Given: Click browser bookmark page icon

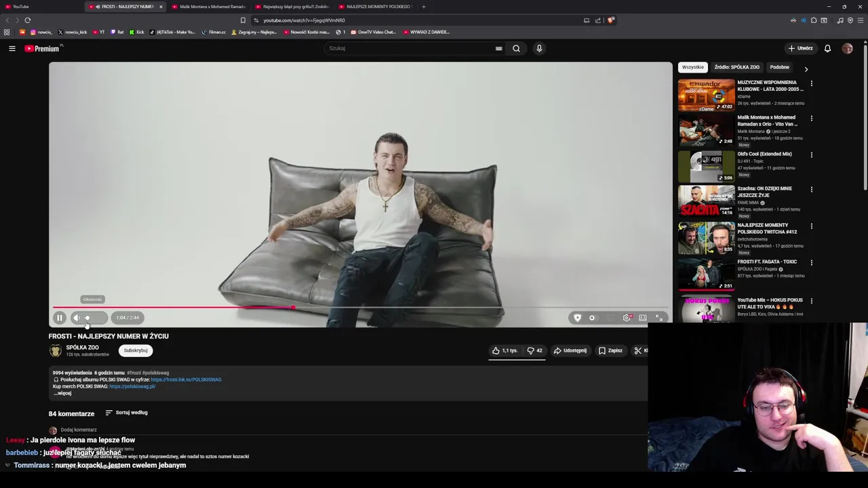Looking at the screenshot, I should click(243, 20).
